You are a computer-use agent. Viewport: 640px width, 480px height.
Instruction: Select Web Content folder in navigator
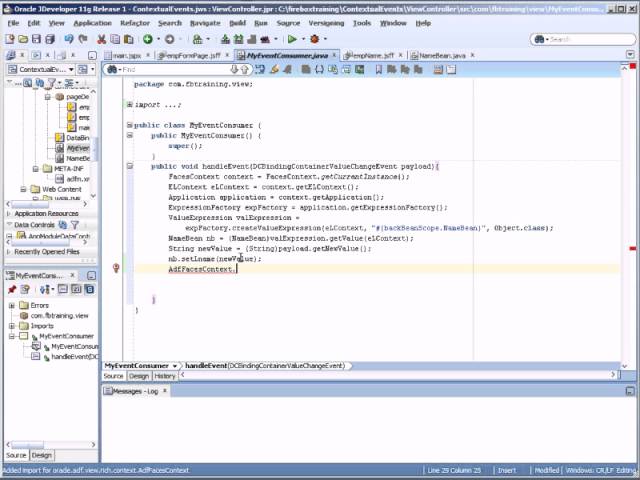[62, 189]
